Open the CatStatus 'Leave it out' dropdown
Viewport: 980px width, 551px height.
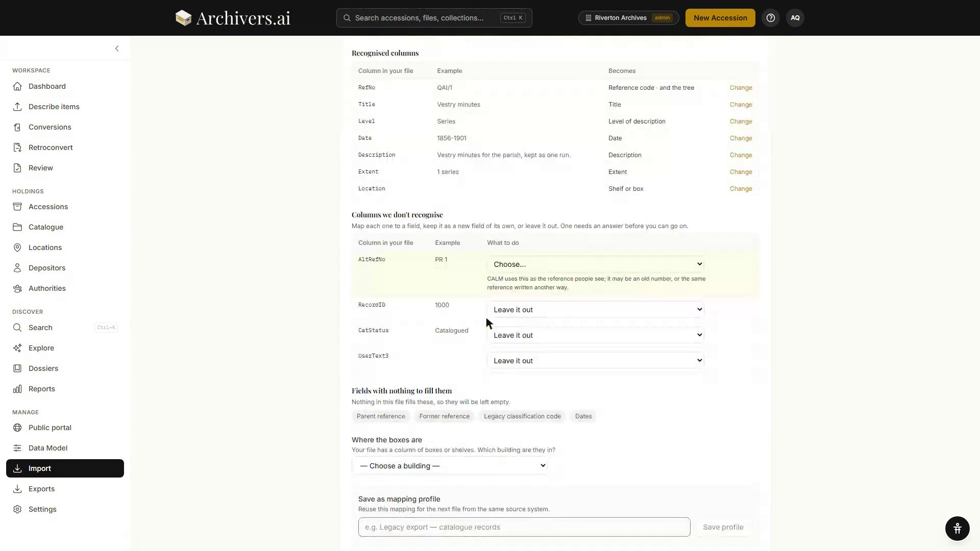[x=596, y=335]
